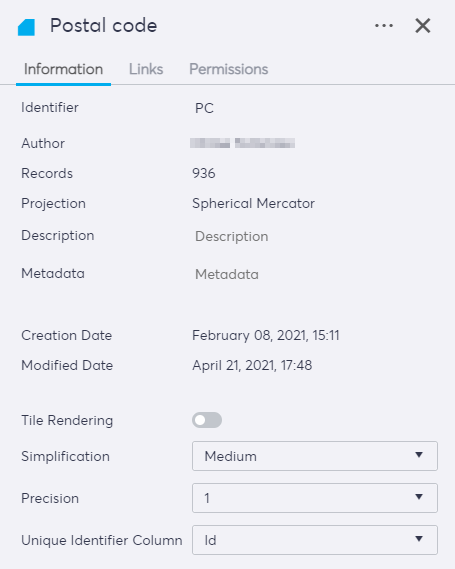The height and width of the screenshot is (569, 455).
Task: Open the Unique Identifier Column dropdown
Action: point(315,540)
